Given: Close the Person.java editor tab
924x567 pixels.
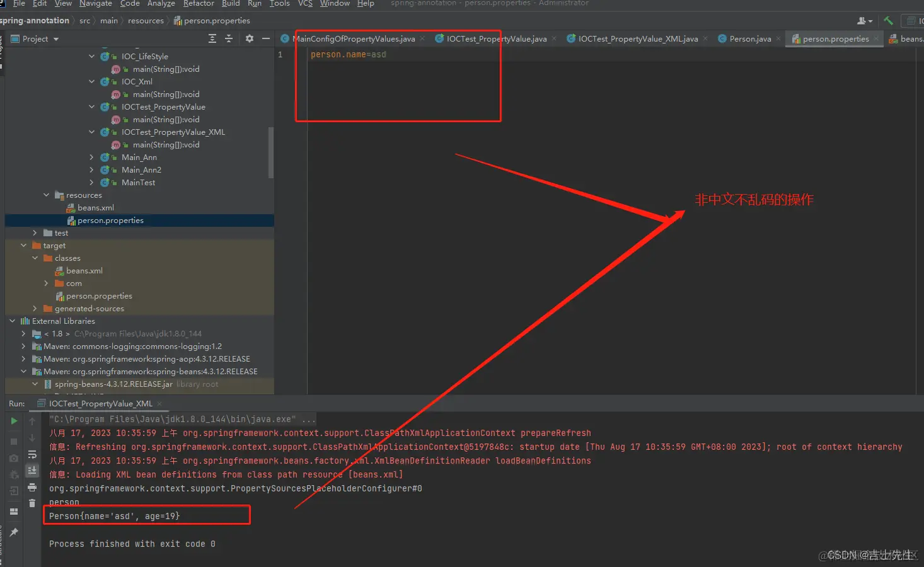Looking at the screenshot, I should point(778,39).
